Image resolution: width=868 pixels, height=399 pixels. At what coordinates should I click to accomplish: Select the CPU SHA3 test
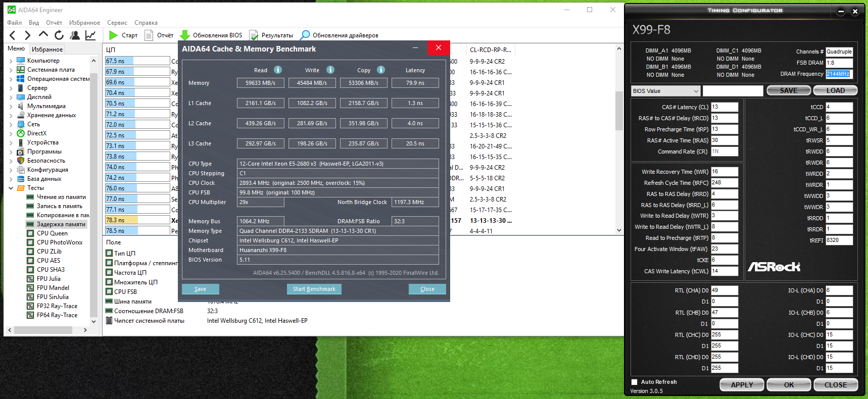coord(51,270)
